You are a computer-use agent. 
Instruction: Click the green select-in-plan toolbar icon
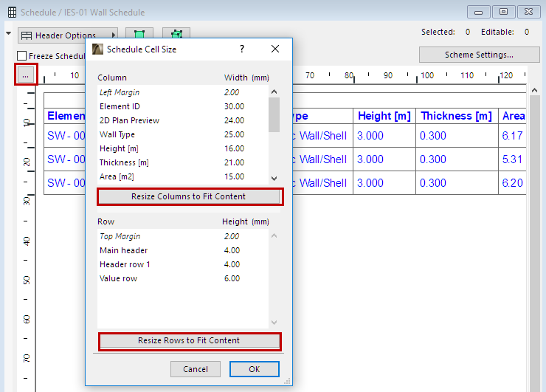[139, 35]
